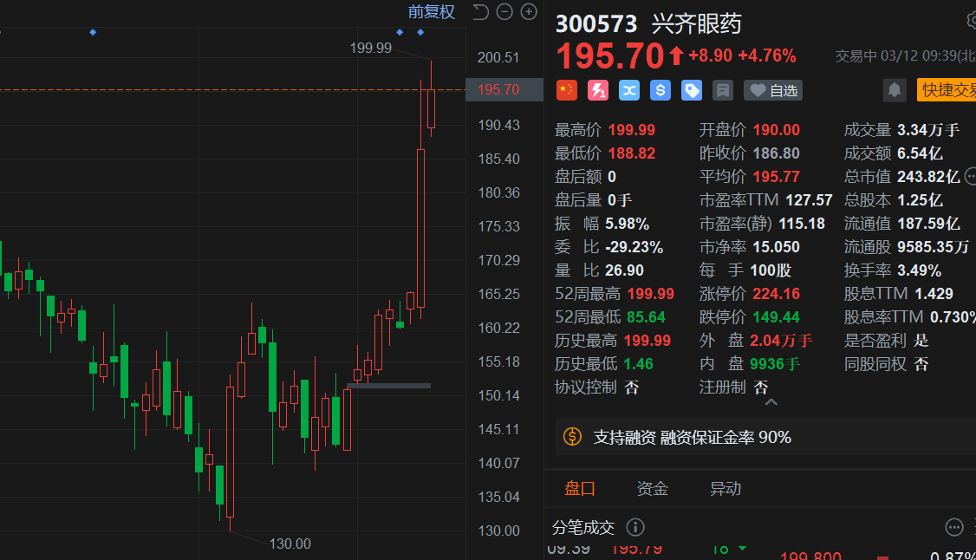Image resolution: width=976 pixels, height=560 pixels.
Task: Click the percent change +4.76%
Action: 767,56
